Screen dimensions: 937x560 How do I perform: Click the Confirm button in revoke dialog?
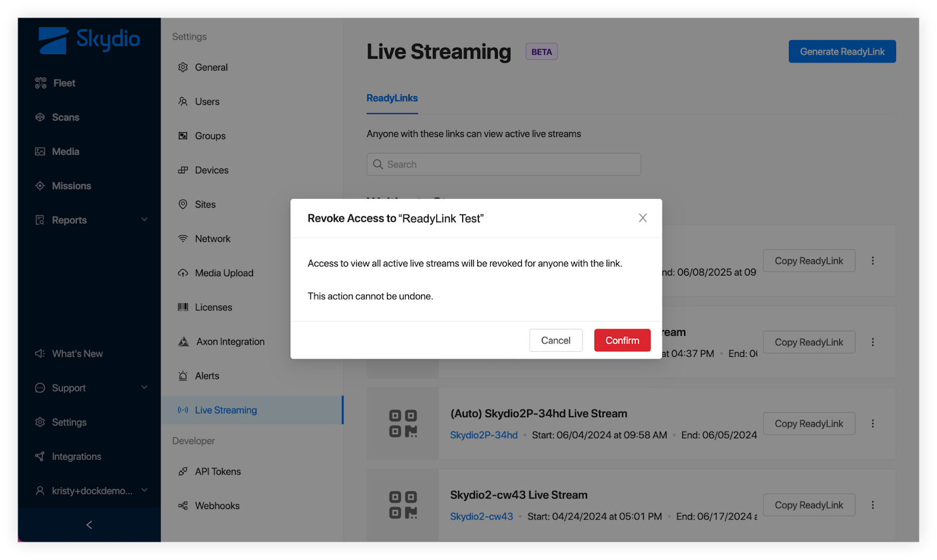tap(622, 341)
